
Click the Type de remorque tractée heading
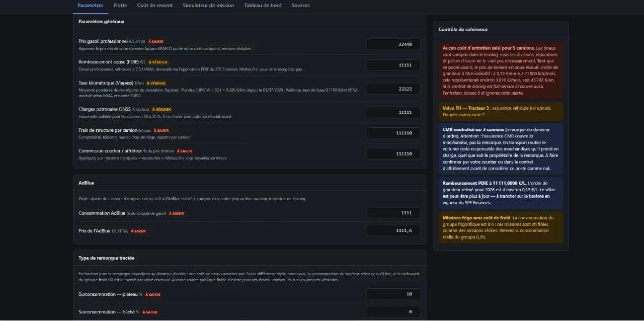point(106,258)
